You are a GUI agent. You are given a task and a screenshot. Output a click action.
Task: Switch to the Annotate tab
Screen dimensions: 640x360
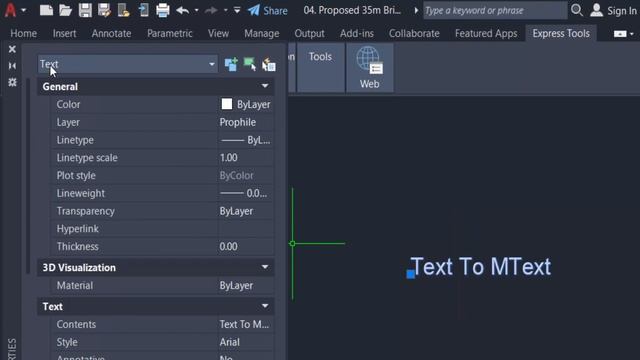pyautogui.click(x=111, y=33)
